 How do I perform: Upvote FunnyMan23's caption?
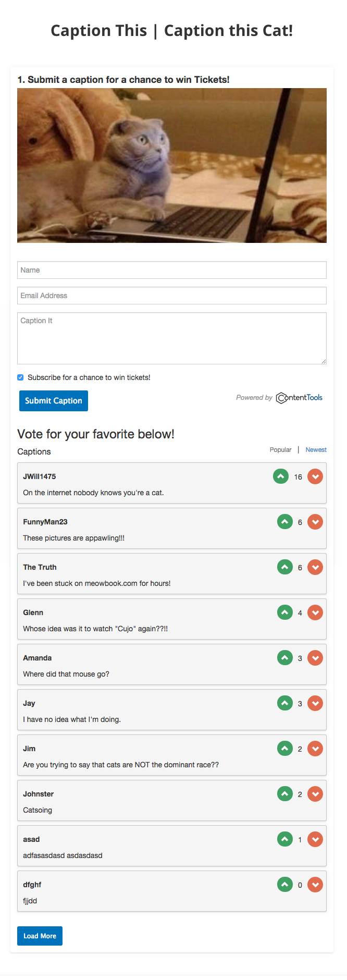(x=285, y=522)
